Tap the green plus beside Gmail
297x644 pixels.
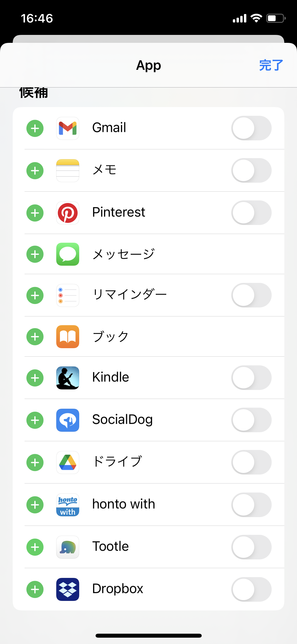click(35, 128)
